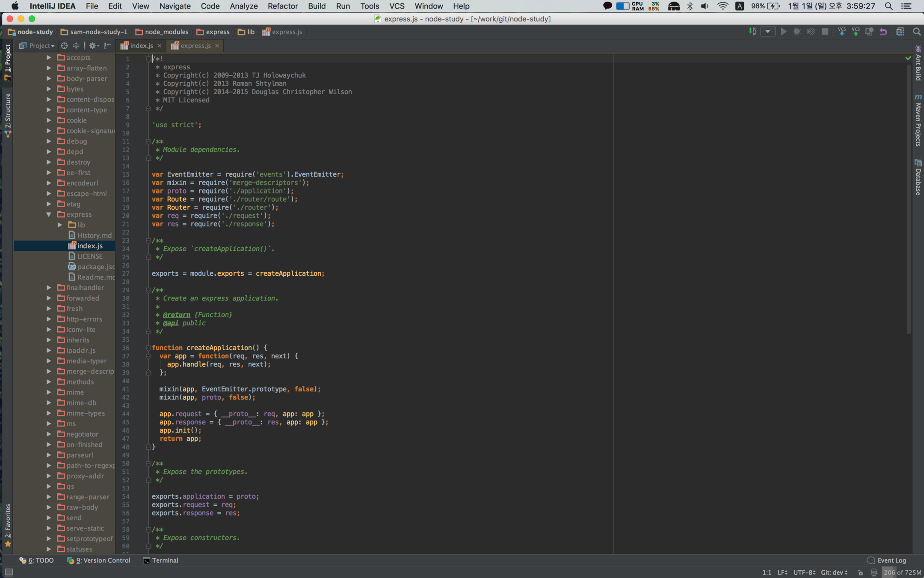
Task: Switch to the index.js editor tab
Action: (141, 45)
